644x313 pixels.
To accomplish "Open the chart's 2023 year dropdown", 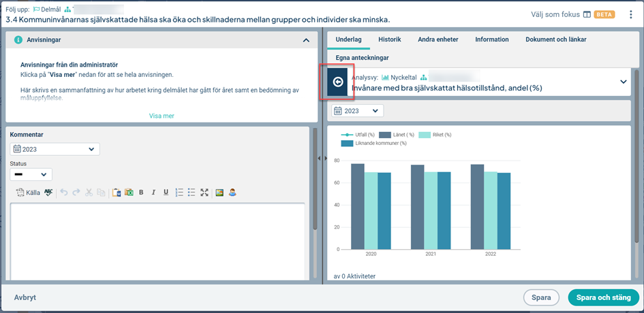I will tap(358, 111).
